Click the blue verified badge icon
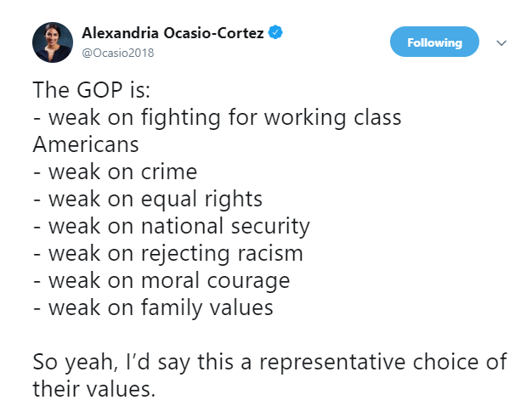The width and height of the screenshot is (532, 417). [x=275, y=33]
